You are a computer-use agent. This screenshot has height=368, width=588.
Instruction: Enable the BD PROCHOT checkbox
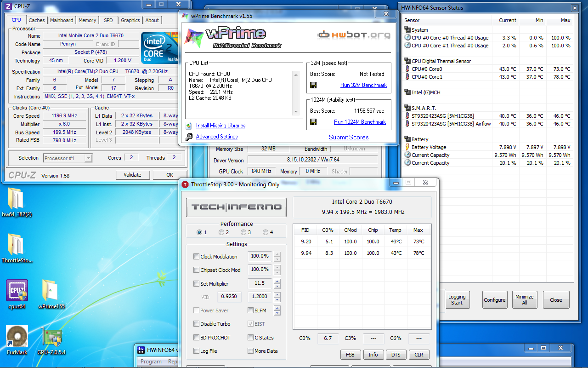[196, 338]
